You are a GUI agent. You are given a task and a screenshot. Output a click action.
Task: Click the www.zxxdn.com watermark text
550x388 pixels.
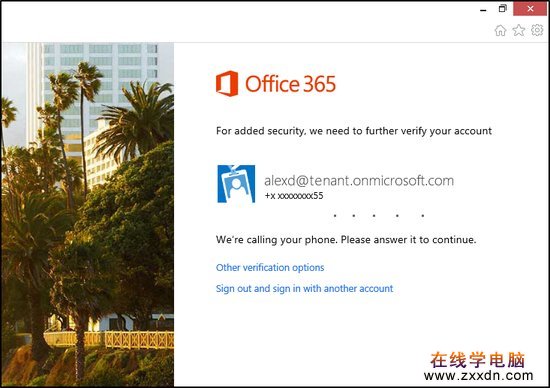pyautogui.click(x=478, y=376)
